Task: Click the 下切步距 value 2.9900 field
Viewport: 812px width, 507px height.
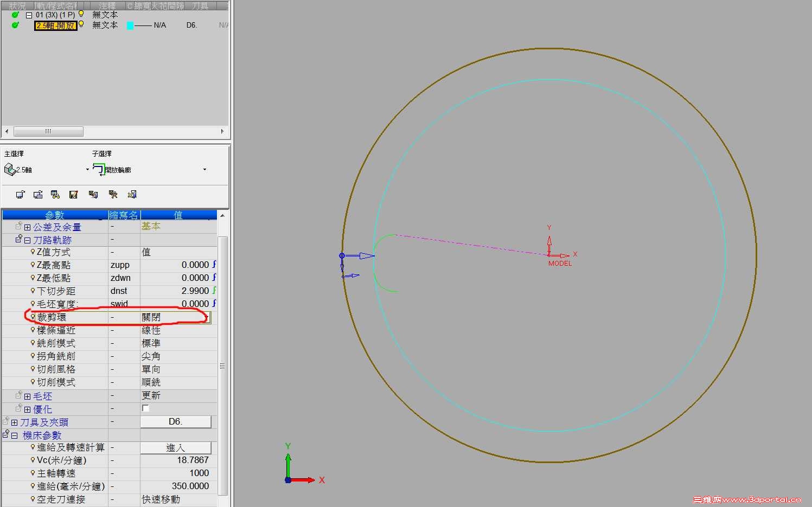Action: 176,291
